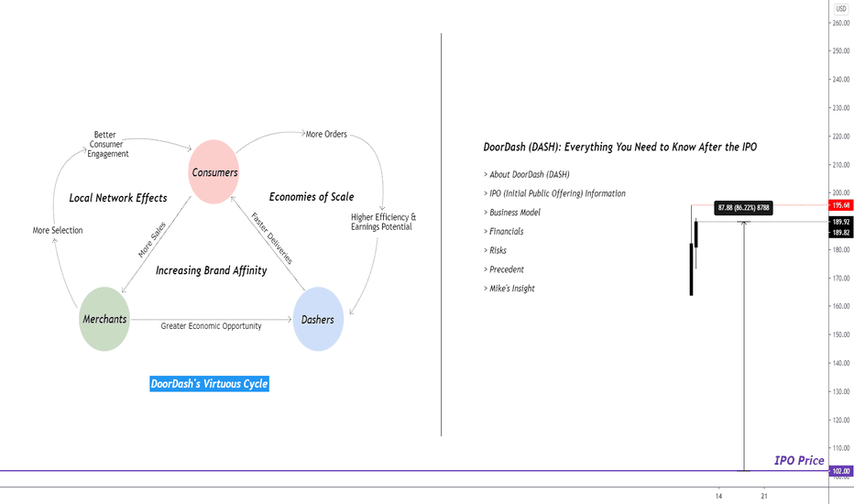
Task: Select the purple 102.00 IPO price tag
Action: [x=841, y=471]
